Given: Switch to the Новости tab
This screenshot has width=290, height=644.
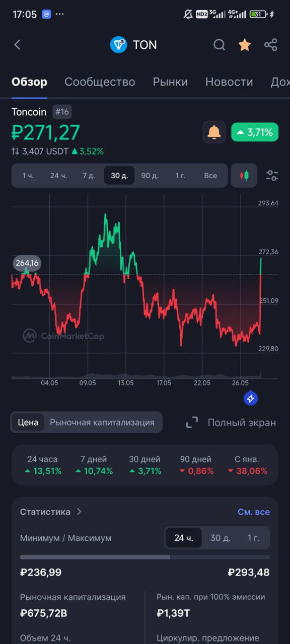Looking at the screenshot, I should (x=229, y=82).
